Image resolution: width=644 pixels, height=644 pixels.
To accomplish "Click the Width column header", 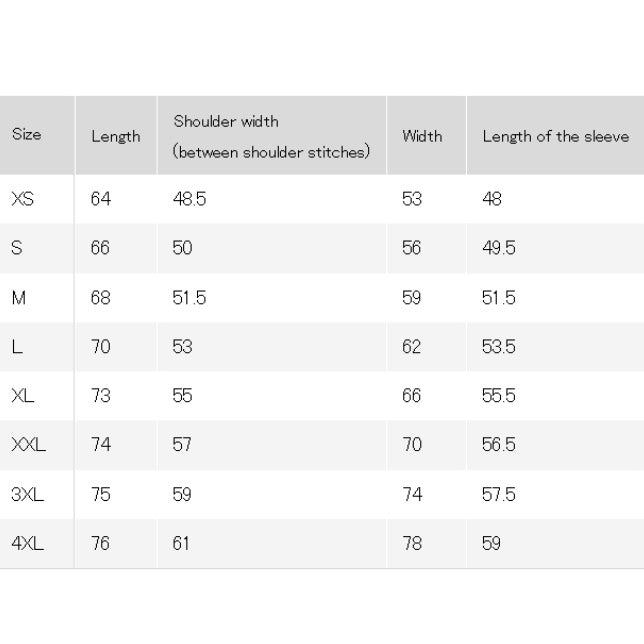I will (x=422, y=136).
